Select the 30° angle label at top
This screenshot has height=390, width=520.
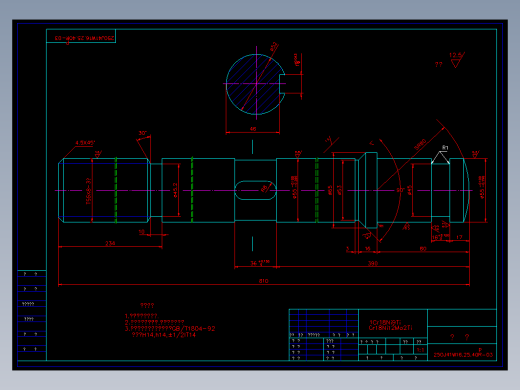click(x=143, y=133)
